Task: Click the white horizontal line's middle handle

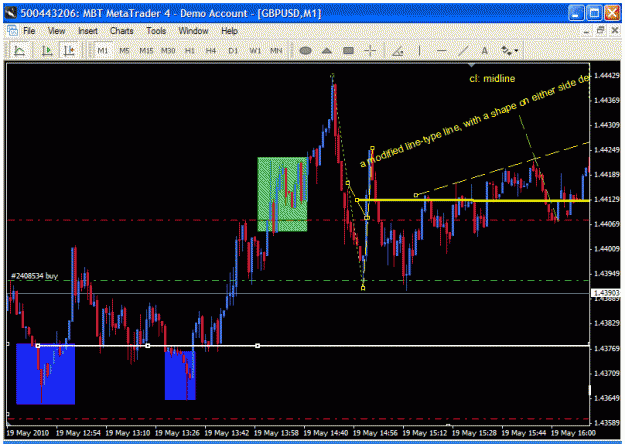Action: 148,346
